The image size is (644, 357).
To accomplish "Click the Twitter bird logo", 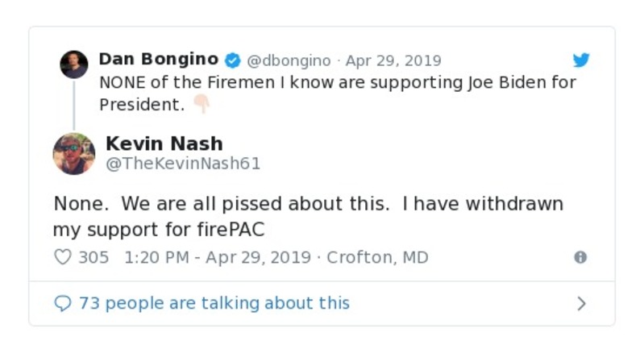I will pyautogui.click(x=580, y=60).
